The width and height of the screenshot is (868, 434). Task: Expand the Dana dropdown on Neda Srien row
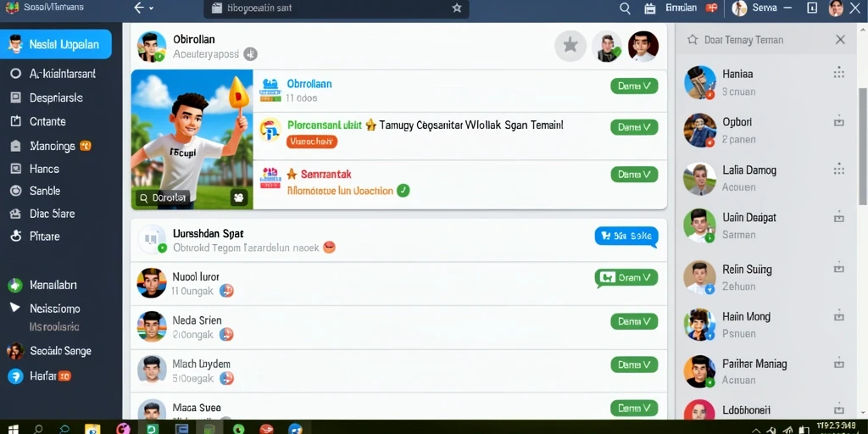coord(634,321)
